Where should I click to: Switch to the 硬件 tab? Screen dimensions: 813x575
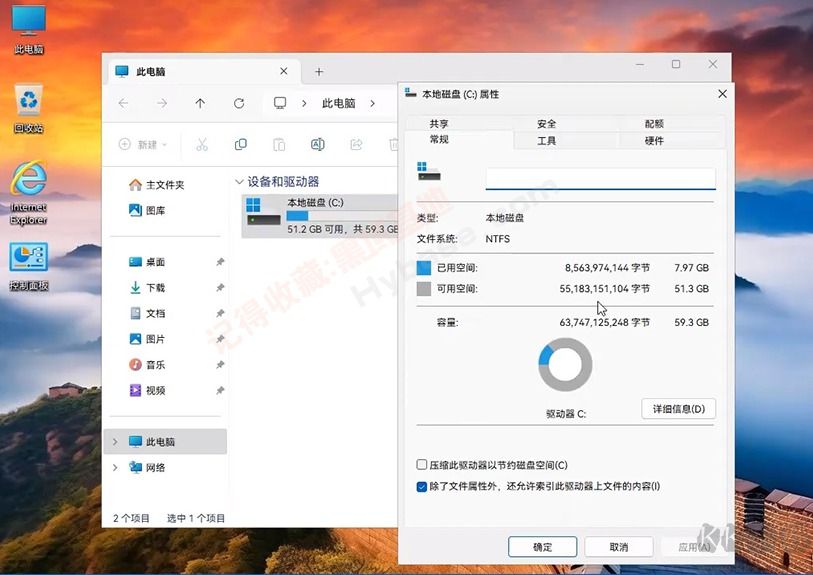pyautogui.click(x=654, y=141)
